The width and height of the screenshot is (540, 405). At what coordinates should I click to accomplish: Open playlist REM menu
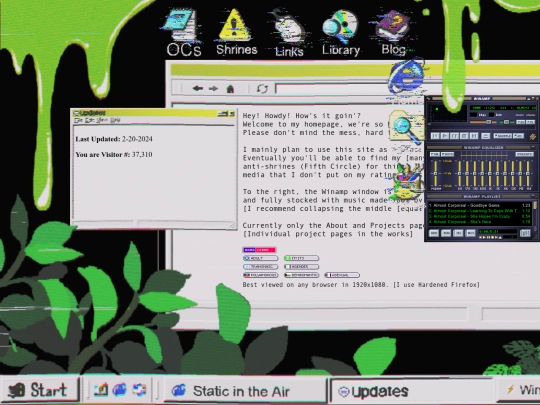click(446, 233)
